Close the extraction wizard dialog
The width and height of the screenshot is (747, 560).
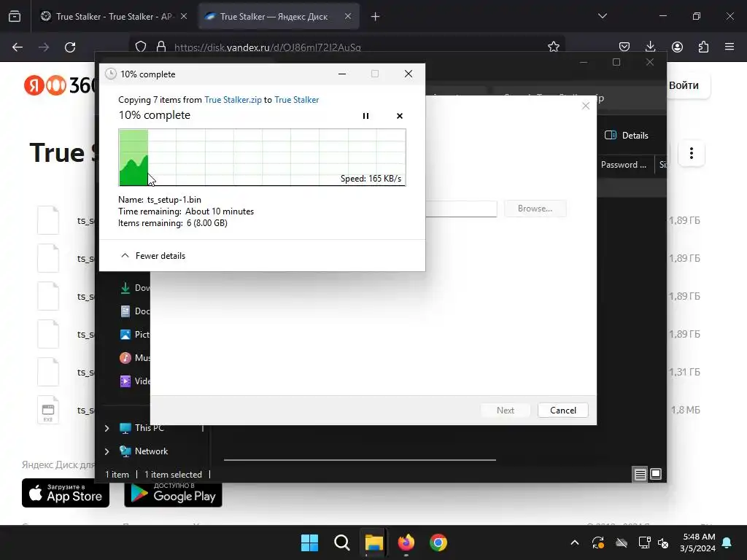(586, 106)
